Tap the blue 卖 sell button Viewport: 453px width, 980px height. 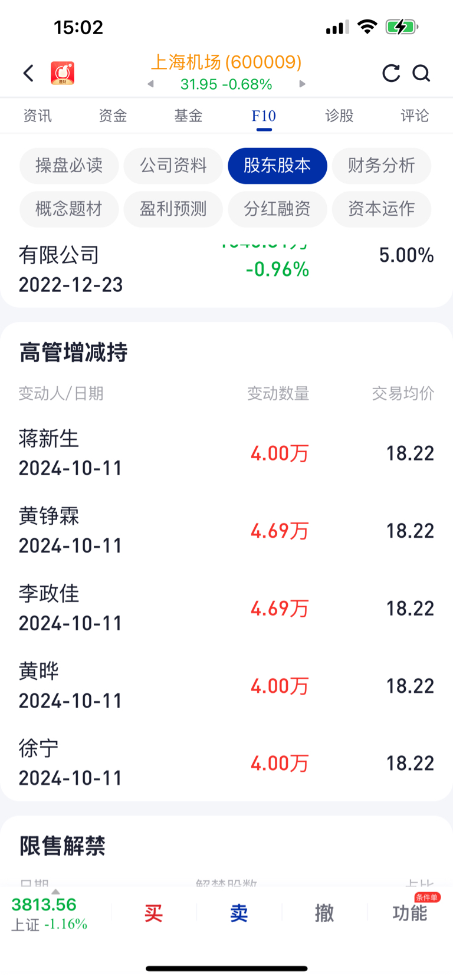click(x=239, y=913)
